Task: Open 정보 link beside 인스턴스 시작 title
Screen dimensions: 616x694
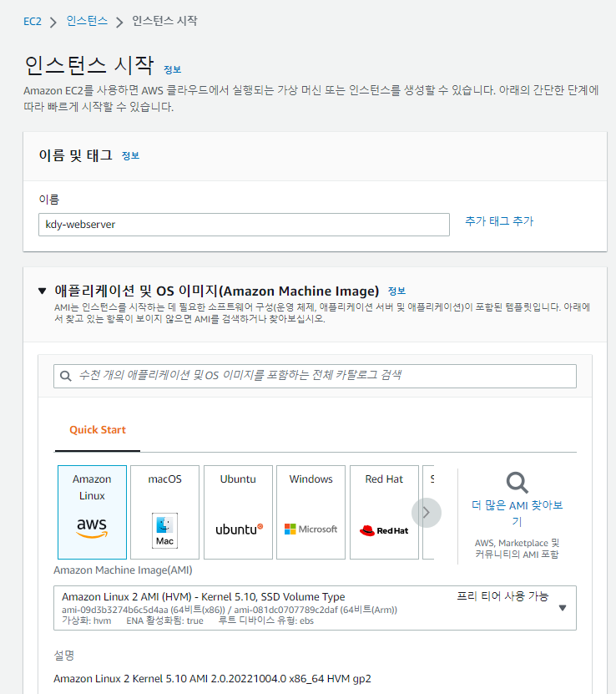Action: click(x=173, y=69)
